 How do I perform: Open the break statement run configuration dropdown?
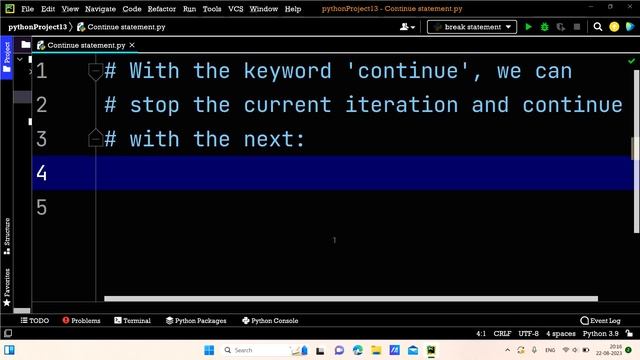tap(472, 27)
